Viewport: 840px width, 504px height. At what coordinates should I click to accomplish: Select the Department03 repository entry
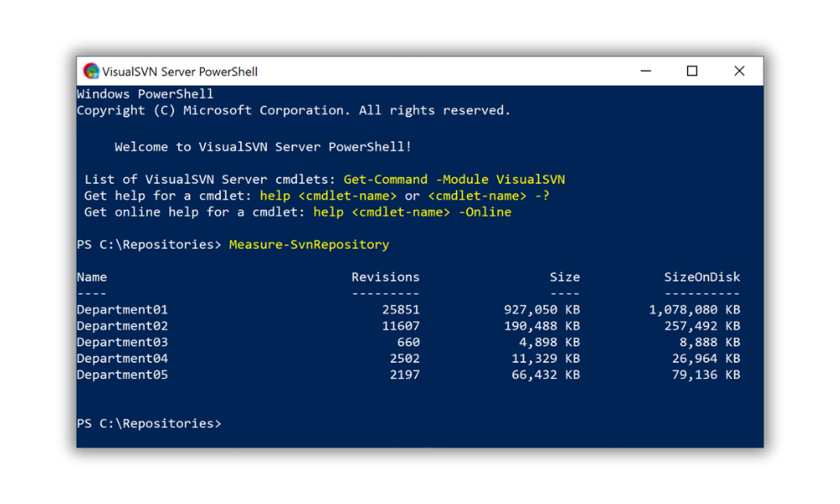[122, 342]
